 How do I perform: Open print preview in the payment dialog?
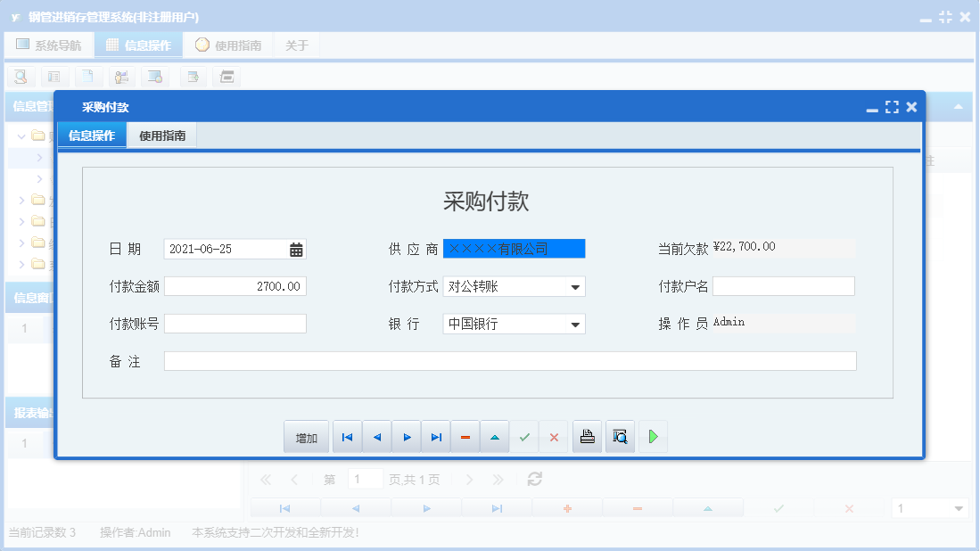[x=620, y=436]
